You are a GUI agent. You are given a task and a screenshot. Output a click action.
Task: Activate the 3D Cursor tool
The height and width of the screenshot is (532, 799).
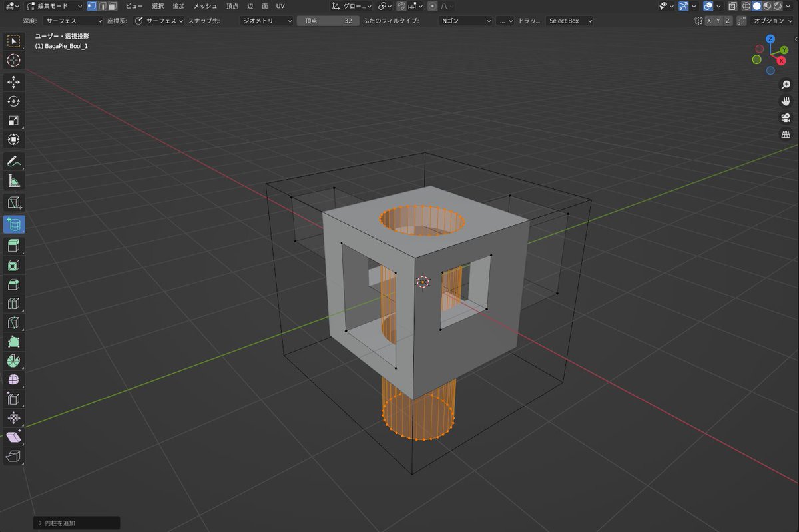13,61
